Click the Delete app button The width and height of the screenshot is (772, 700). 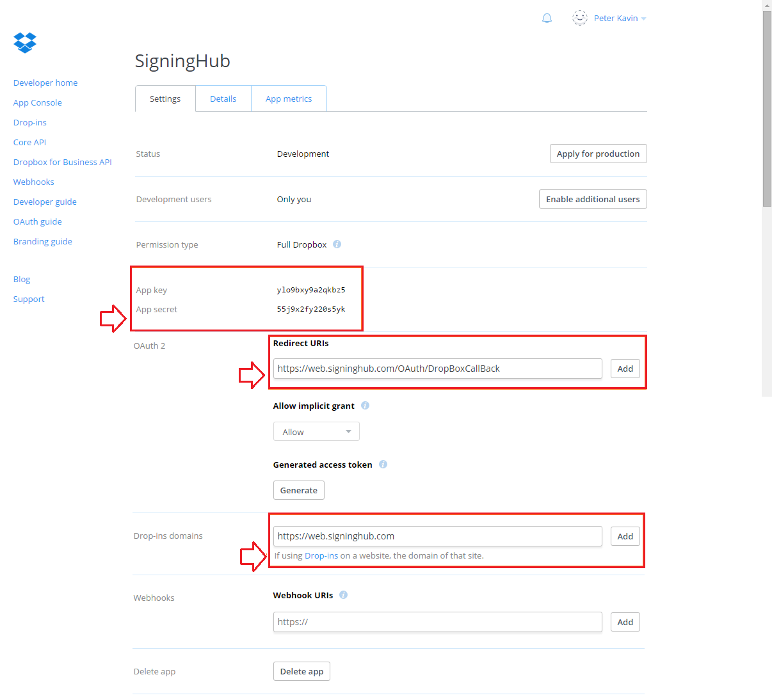[302, 671]
